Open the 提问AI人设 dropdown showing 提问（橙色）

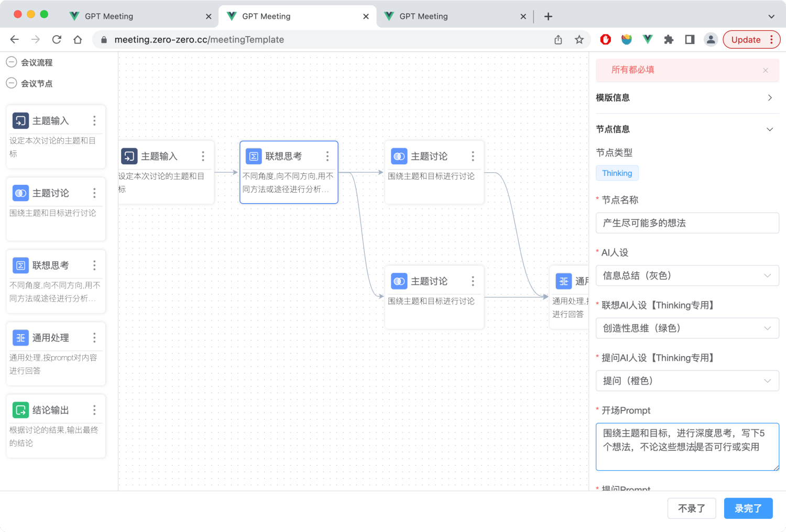(x=687, y=381)
